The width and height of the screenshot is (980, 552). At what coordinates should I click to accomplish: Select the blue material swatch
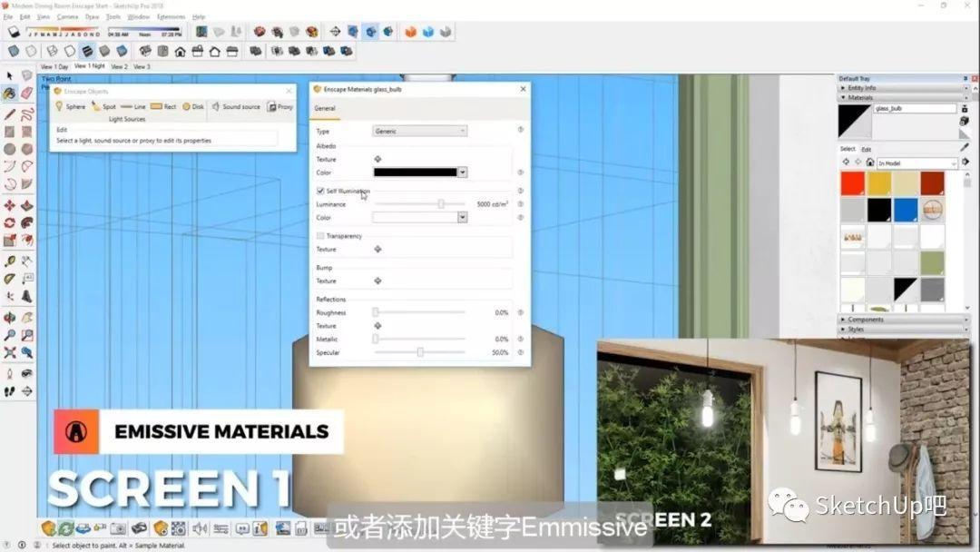(x=905, y=210)
